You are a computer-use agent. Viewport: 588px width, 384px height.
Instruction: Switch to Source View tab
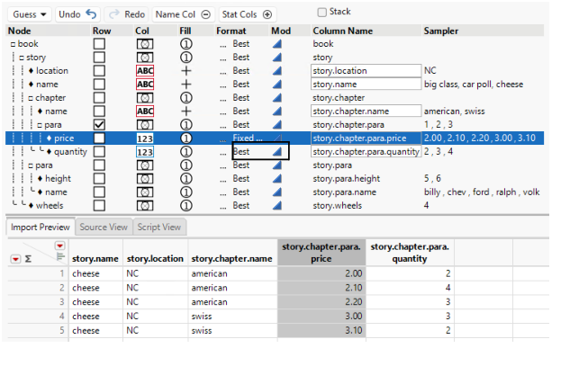[x=104, y=228]
